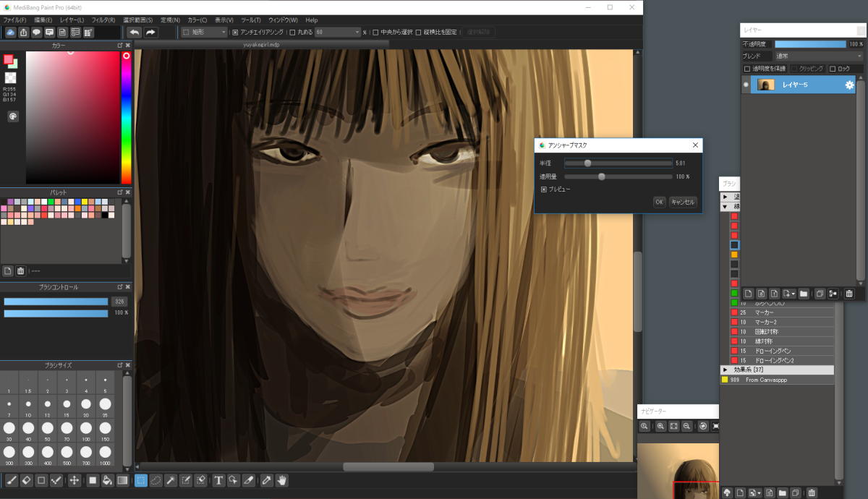This screenshot has width=868, height=499.
Task: Toggle the アンチエイリアシング checkbox
Action: pyautogui.click(x=235, y=33)
